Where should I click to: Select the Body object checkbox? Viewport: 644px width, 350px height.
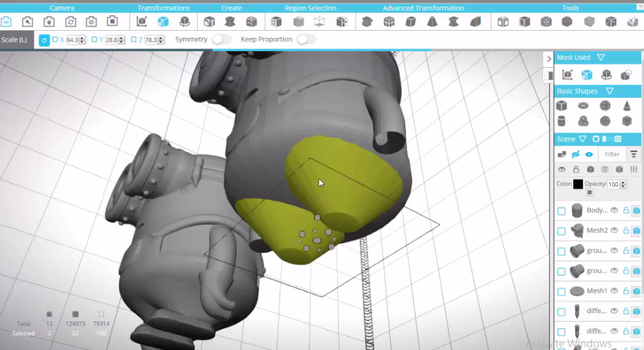(562, 211)
